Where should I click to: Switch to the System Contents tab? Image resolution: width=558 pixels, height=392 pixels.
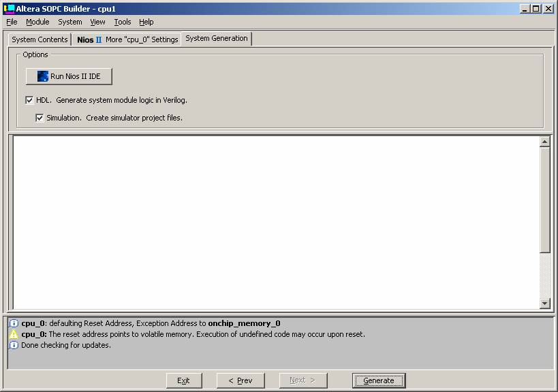click(x=40, y=39)
